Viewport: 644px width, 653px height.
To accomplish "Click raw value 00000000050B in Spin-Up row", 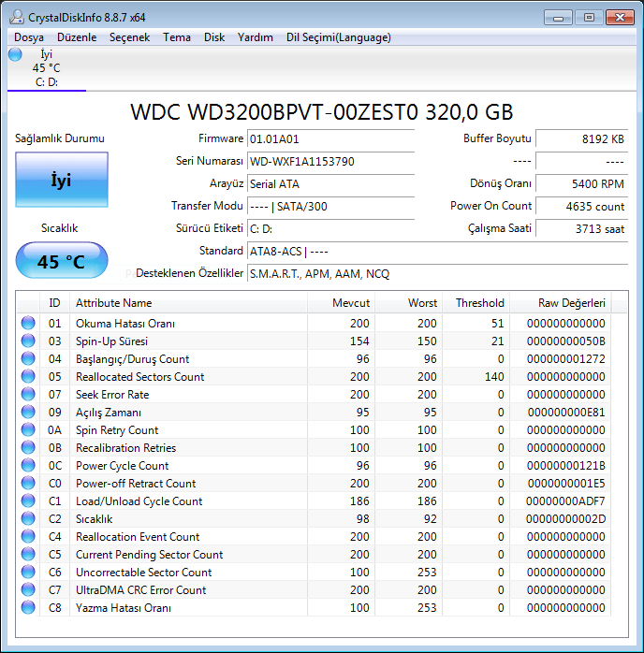I will click(x=565, y=341).
